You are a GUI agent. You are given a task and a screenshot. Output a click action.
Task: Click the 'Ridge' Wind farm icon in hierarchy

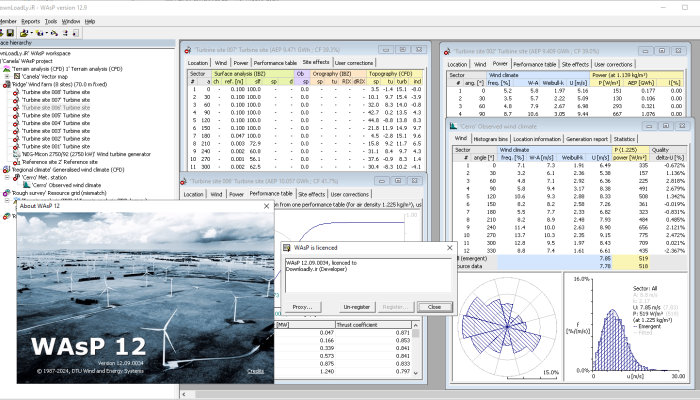click(x=6, y=84)
